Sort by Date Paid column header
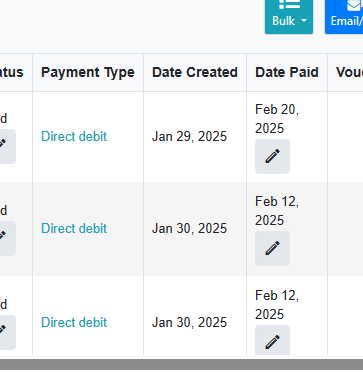 point(287,72)
